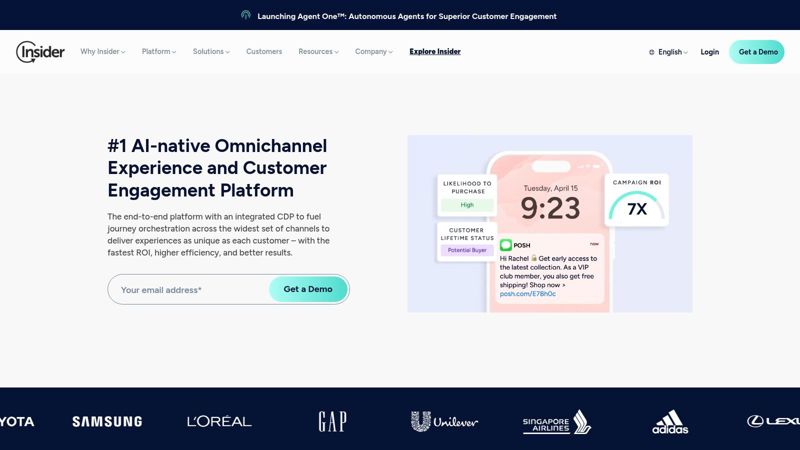Go to the Customers page
The height and width of the screenshot is (450, 800).
tap(264, 52)
